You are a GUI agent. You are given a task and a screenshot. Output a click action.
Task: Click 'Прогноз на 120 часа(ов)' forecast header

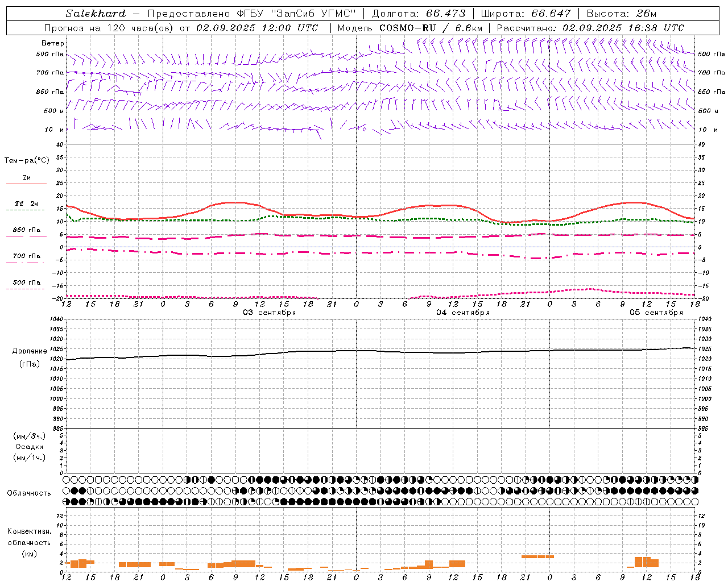coord(109,28)
